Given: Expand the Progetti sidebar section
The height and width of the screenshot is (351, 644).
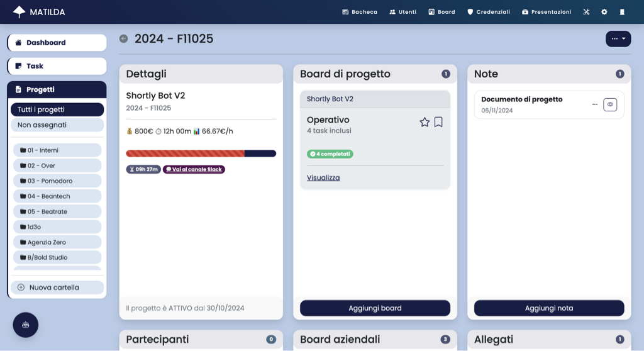Looking at the screenshot, I should click(57, 89).
